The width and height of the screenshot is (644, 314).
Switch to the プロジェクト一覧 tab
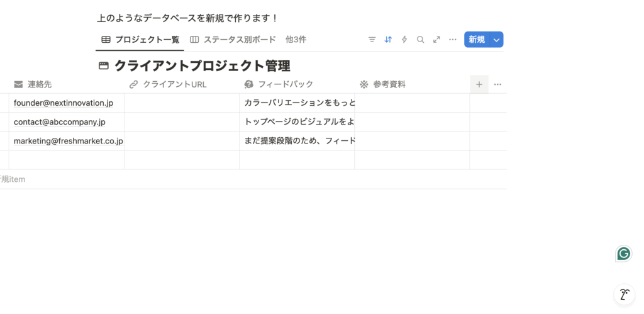(140, 40)
